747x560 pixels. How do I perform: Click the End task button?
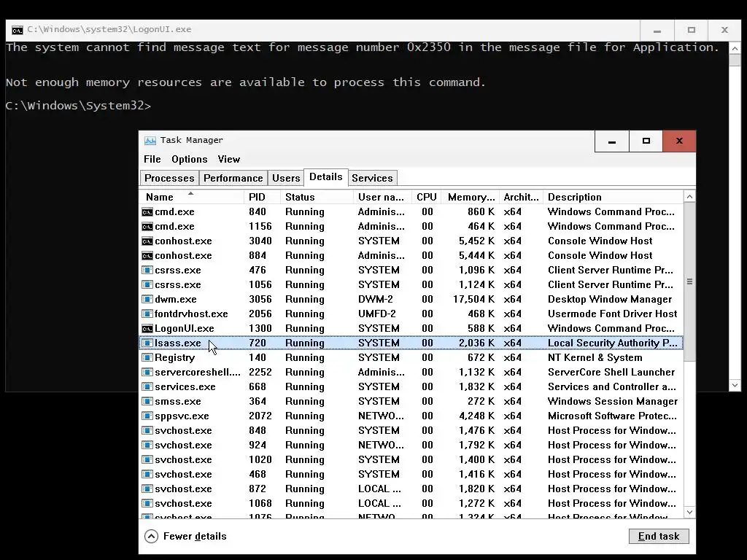tap(659, 537)
